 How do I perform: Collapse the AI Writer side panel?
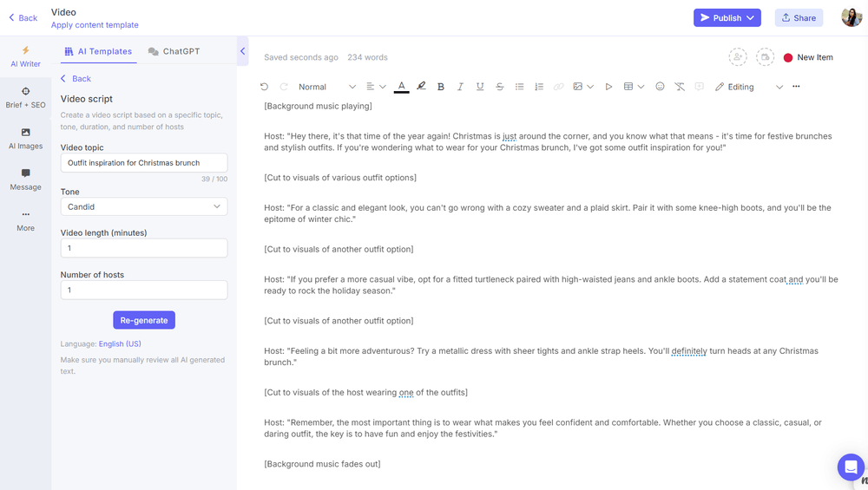tap(242, 51)
